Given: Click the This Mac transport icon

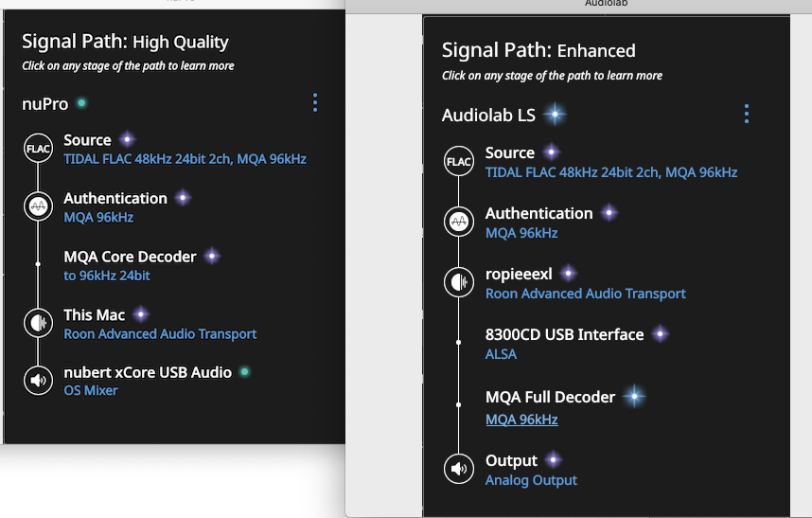Looking at the screenshot, I should click(37, 323).
